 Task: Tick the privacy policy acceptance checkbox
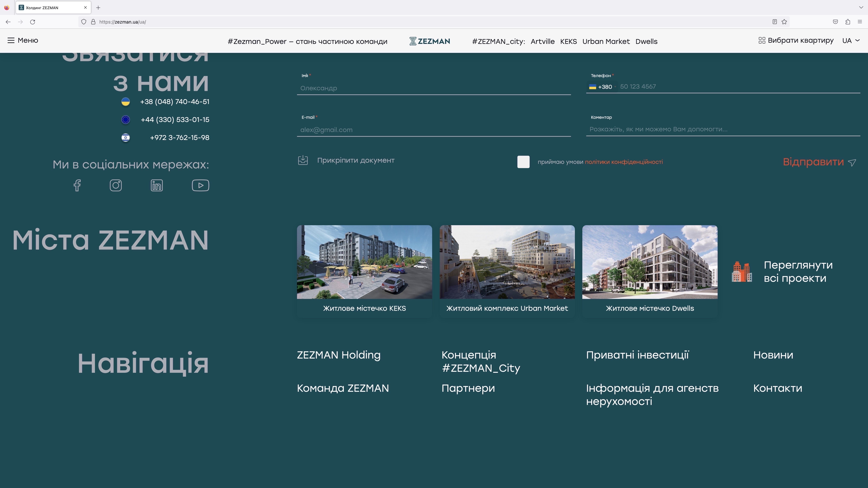coord(523,162)
